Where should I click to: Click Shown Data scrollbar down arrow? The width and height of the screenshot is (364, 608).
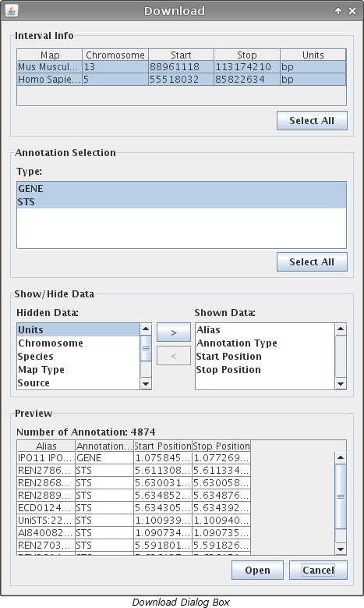tap(341, 384)
